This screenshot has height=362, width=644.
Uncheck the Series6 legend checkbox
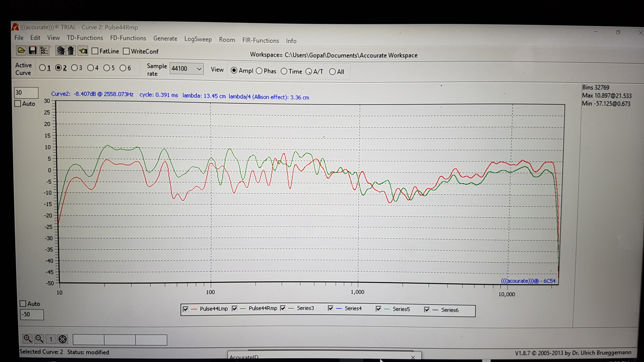pyautogui.click(x=427, y=309)
